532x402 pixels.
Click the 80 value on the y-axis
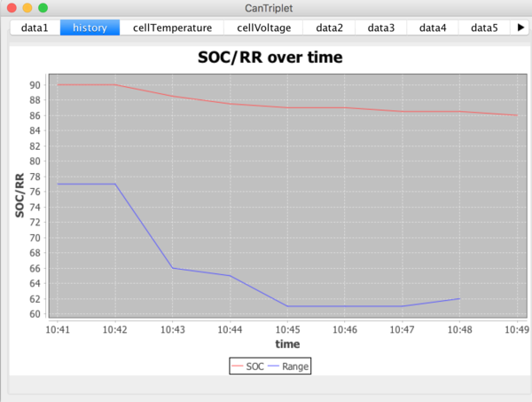point(35,162)
